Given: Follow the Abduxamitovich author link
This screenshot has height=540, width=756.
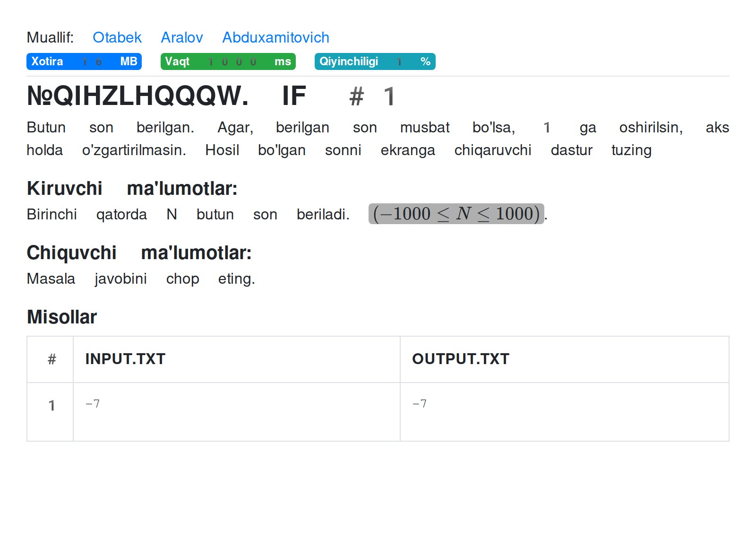Looking at the screenshot, I should click(275, 37).
